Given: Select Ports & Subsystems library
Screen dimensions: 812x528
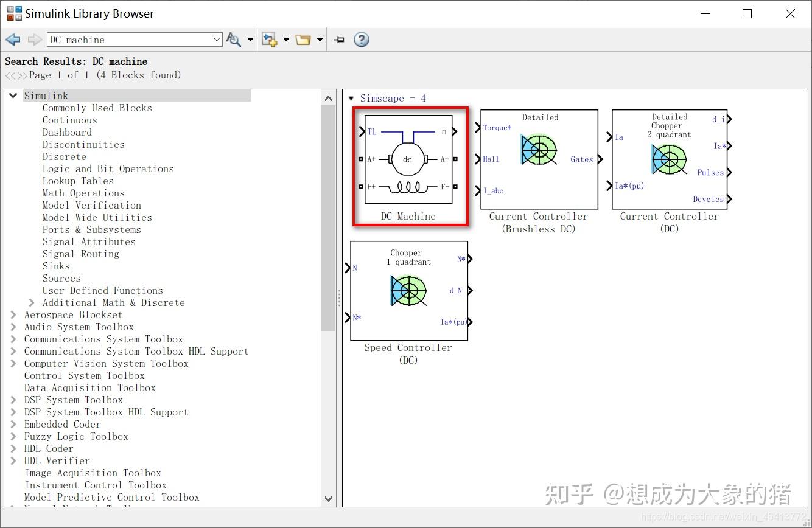Looking at the screenshot, I should (x=91, y=229).
